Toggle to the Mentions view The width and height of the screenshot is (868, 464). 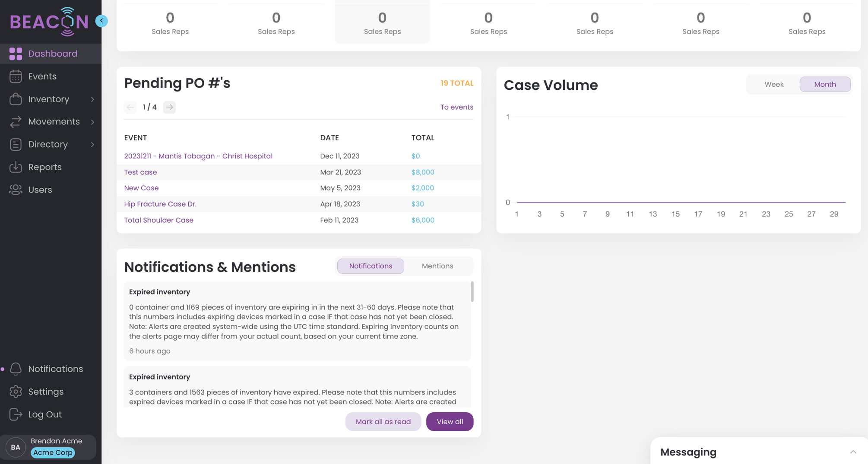coord(437,266)
